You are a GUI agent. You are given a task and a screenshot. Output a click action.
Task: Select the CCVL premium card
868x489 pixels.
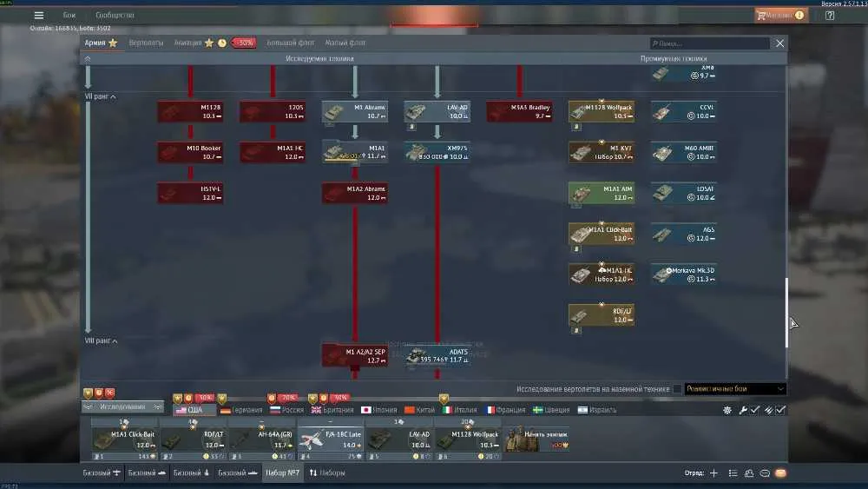tap(684, 111)
